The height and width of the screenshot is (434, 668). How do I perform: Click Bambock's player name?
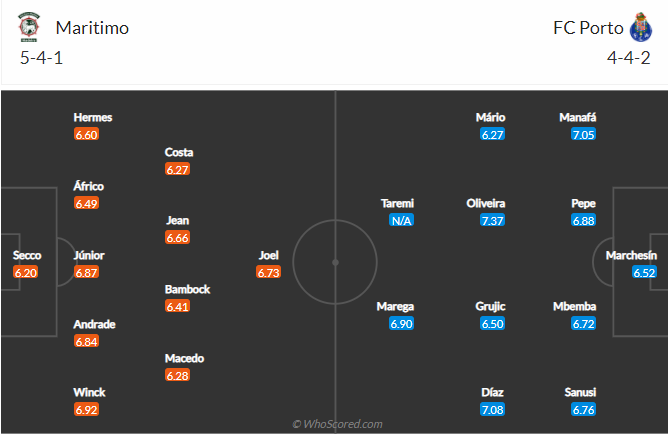(x=187, y=290)
